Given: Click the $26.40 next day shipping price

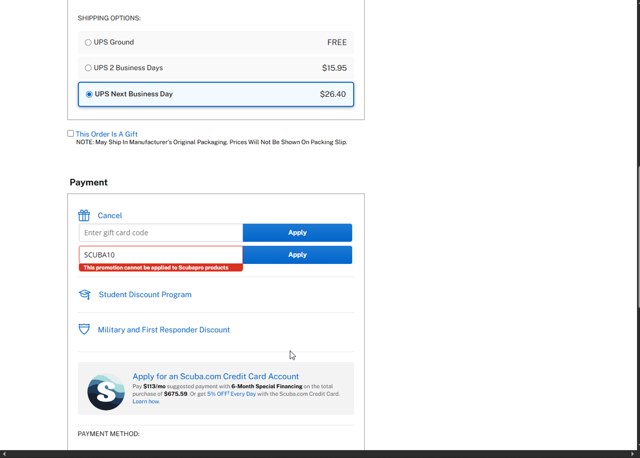Looking at the screenshot, I should click(x=333, y=94).
